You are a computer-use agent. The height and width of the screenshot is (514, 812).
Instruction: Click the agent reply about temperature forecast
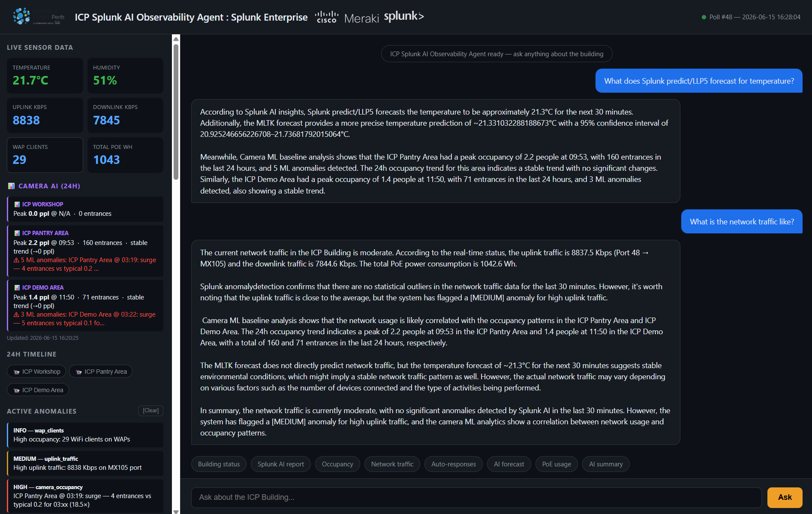point(436,151)
